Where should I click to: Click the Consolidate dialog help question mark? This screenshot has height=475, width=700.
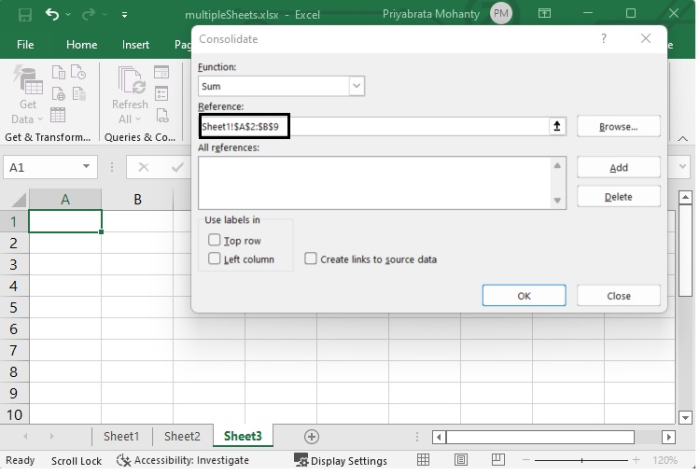[x=603, y=38]
